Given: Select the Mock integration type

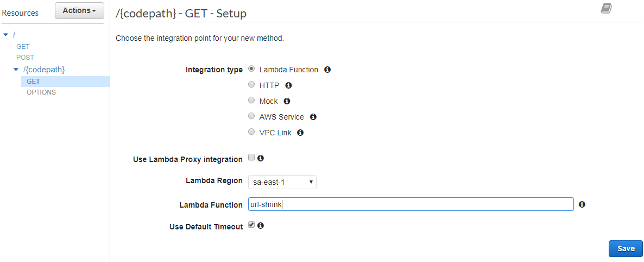Looking at the screenshot, I should tap(251, 101).
